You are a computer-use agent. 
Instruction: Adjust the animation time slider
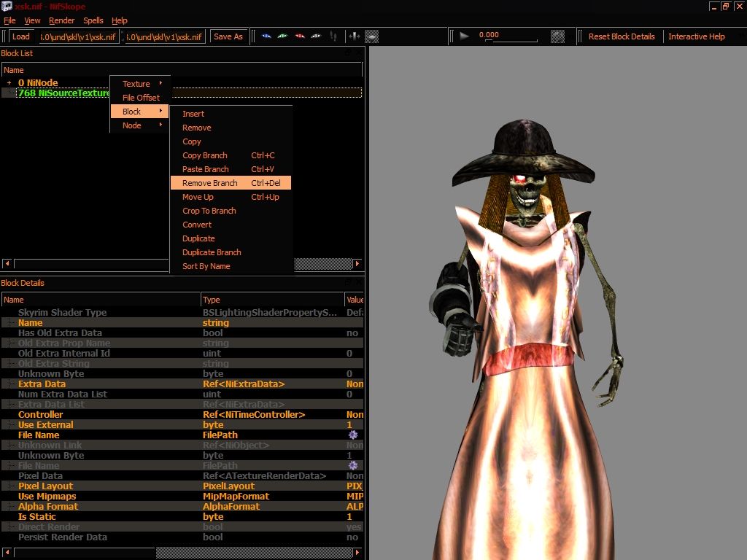point(511,41)
